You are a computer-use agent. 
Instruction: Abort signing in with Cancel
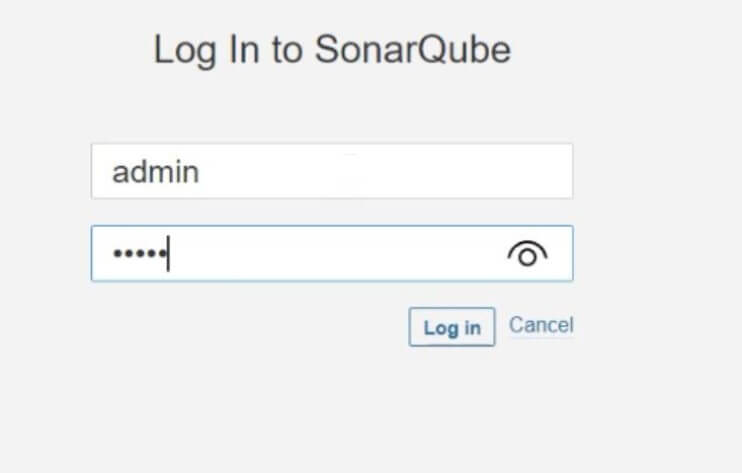click(541, 325)
